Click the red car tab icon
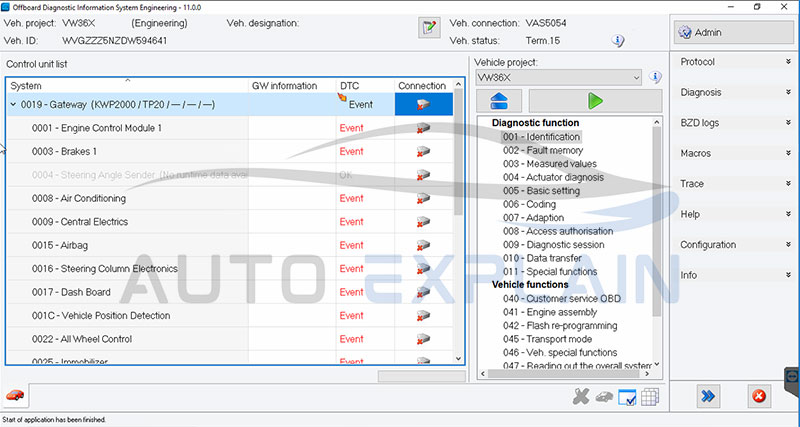The height and width of the screenshot is (427, 800). pos(15,395)
